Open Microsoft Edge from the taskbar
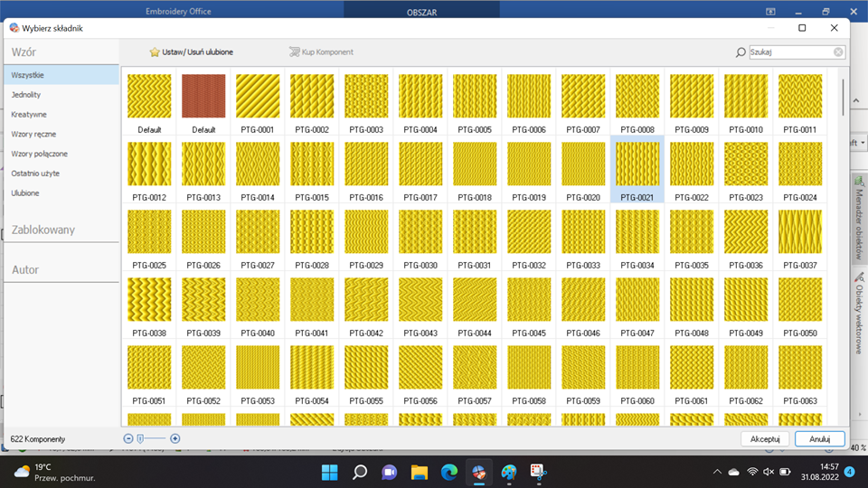This screenshot has width=868, height=488. 449,472
